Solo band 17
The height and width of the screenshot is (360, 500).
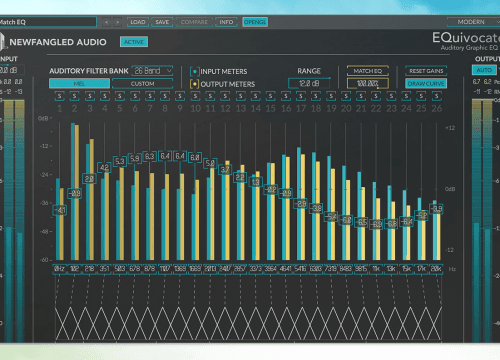(301, 96)
